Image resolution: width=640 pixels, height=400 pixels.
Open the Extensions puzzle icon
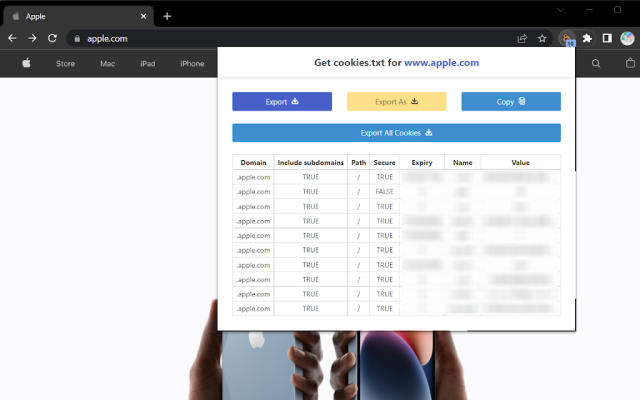pos(587,38)
